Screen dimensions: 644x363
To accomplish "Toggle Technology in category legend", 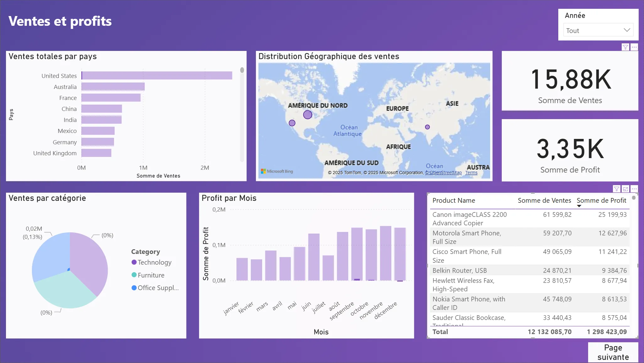I will coord(154,262).
